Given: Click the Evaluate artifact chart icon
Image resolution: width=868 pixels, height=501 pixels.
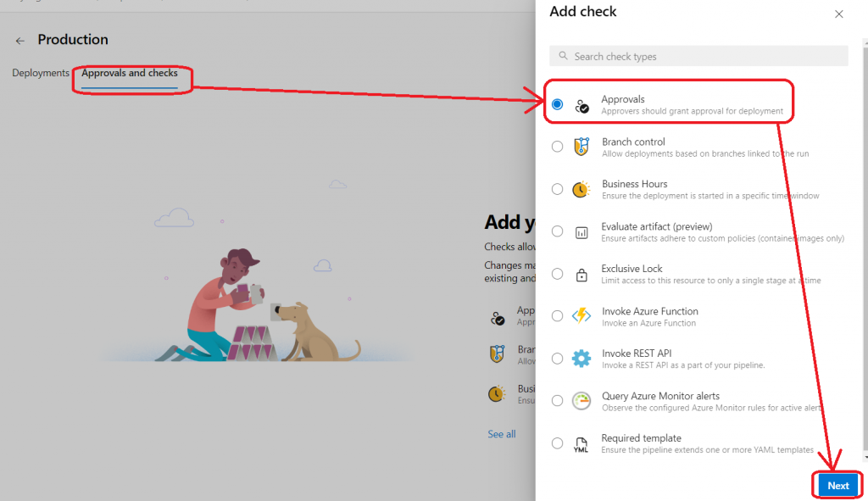Looking at the screenshot, I should pyautogui.click(x=581, y=232).
